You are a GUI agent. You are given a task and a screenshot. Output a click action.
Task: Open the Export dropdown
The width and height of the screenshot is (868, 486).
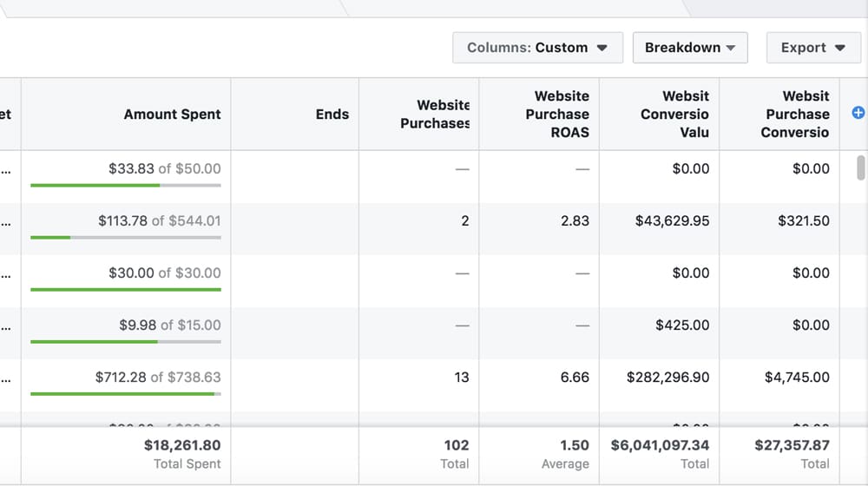pyautogui.click(x=812, y=48)
